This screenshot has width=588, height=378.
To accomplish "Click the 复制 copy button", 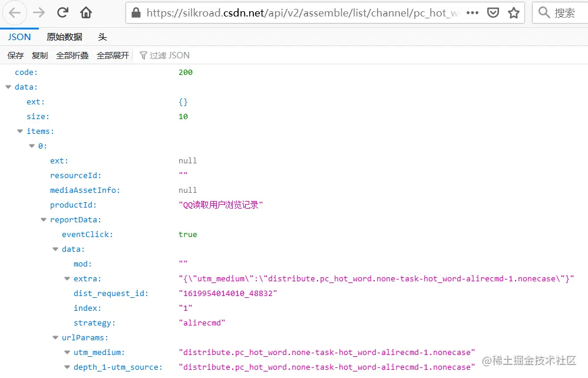I will point(39,55).
